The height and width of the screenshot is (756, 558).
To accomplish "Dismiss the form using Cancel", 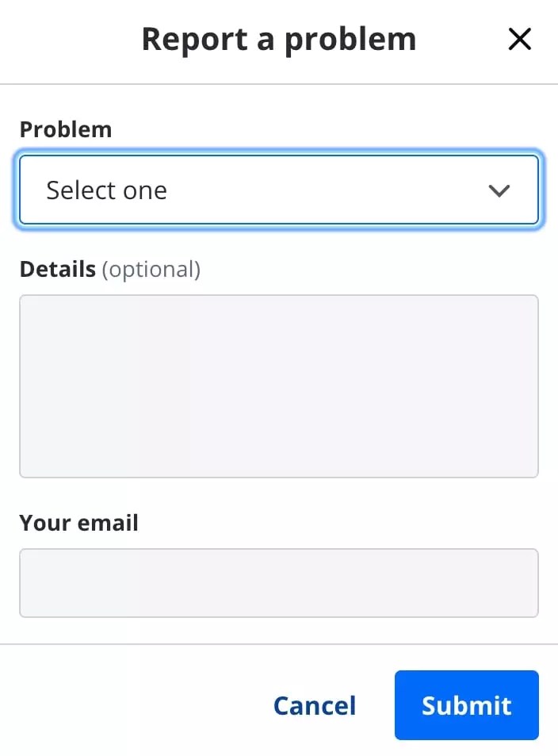I will pos(315,705).
